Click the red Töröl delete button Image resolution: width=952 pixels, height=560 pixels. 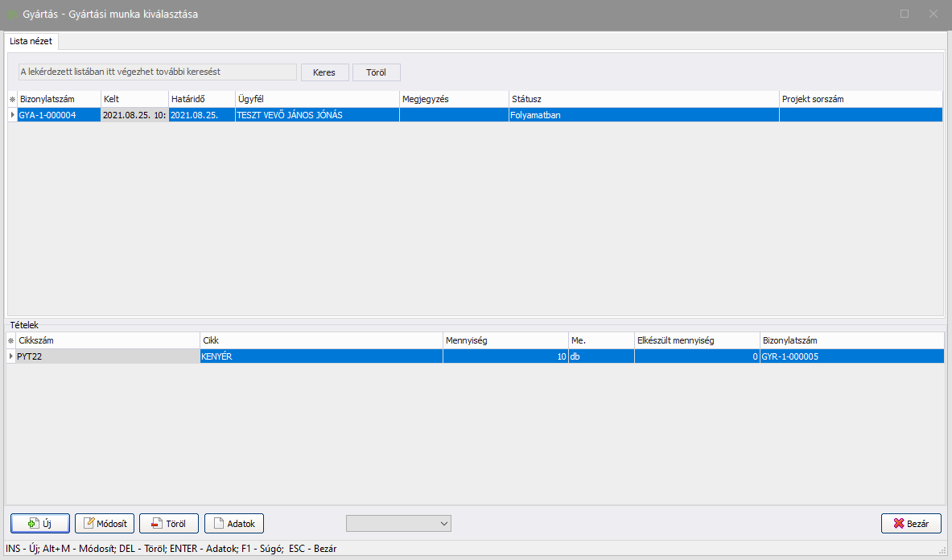(x=169, y=524)
